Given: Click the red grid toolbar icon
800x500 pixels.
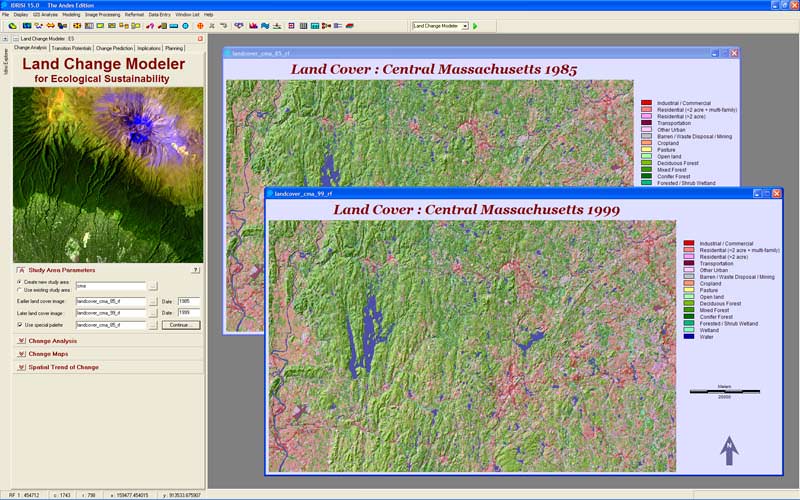Looking at the screenshot, I should [x=291, y=26].
